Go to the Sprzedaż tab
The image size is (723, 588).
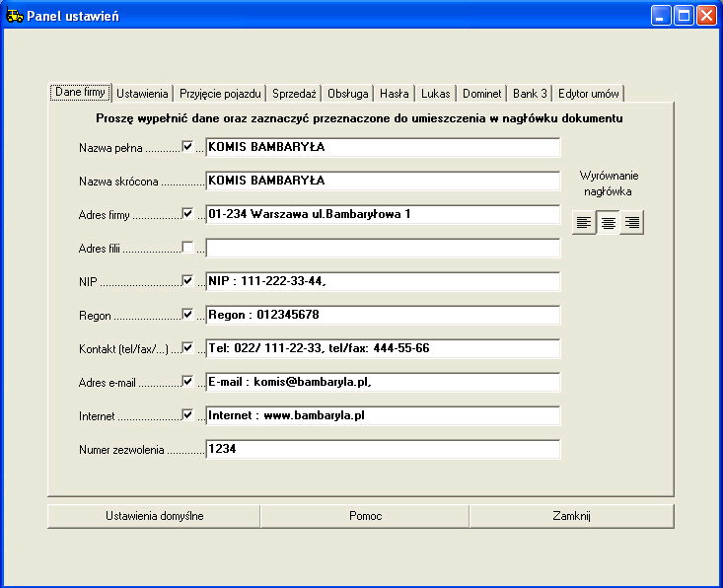coord(294,94)
